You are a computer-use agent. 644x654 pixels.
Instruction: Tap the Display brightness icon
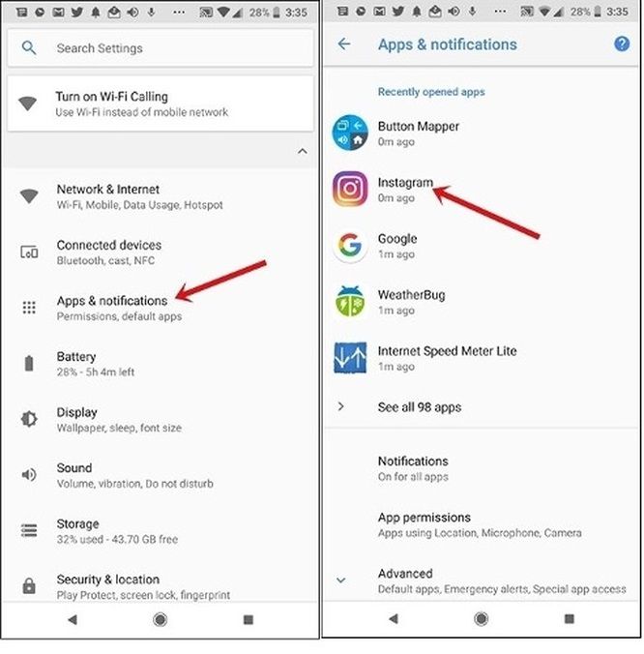pos(29,419)
